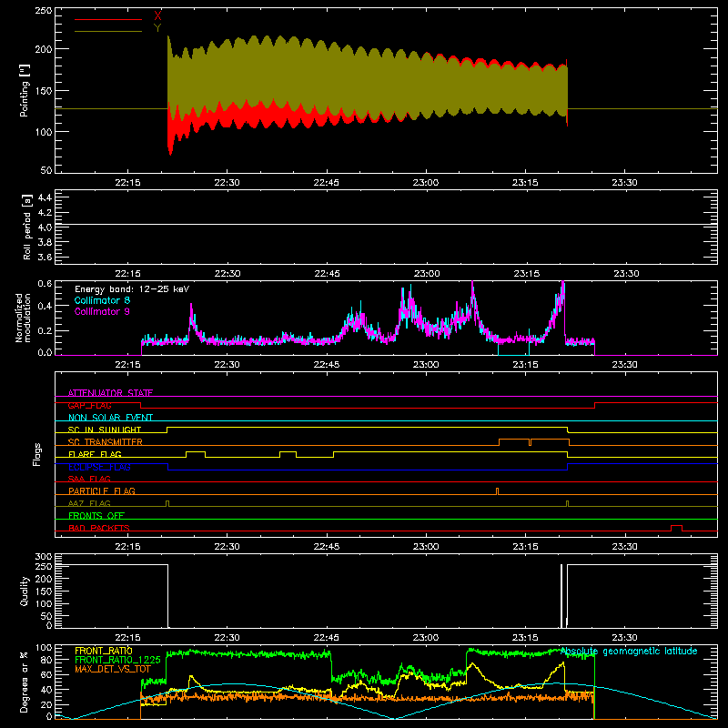Image resolution: width=728 pixels, height=728 pixels.
Task: Click the green FRONTS_OFF label
Action: 96,516
